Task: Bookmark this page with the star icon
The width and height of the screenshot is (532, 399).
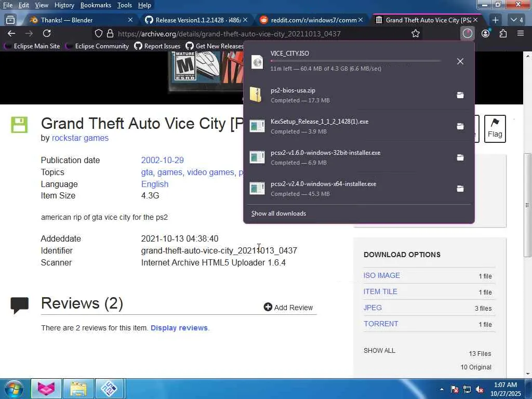Action: click(x=415, y=33)
